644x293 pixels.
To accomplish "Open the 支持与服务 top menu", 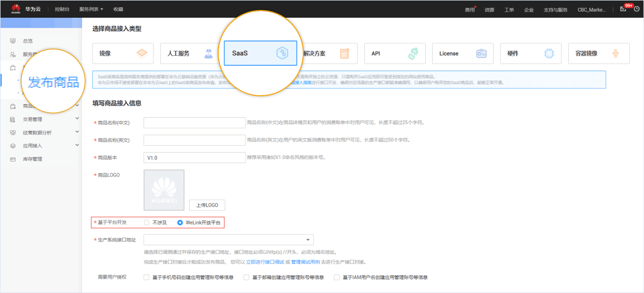I will click(556, 9).
